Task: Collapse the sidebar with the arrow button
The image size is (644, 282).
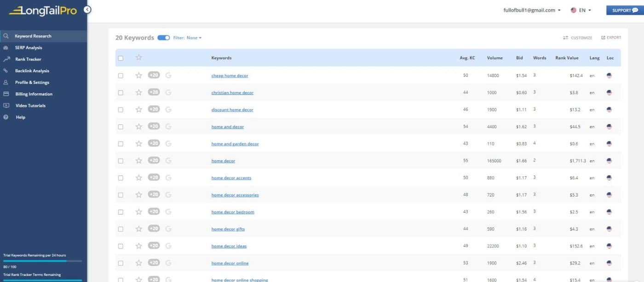Action: click(x=87, y=10)
